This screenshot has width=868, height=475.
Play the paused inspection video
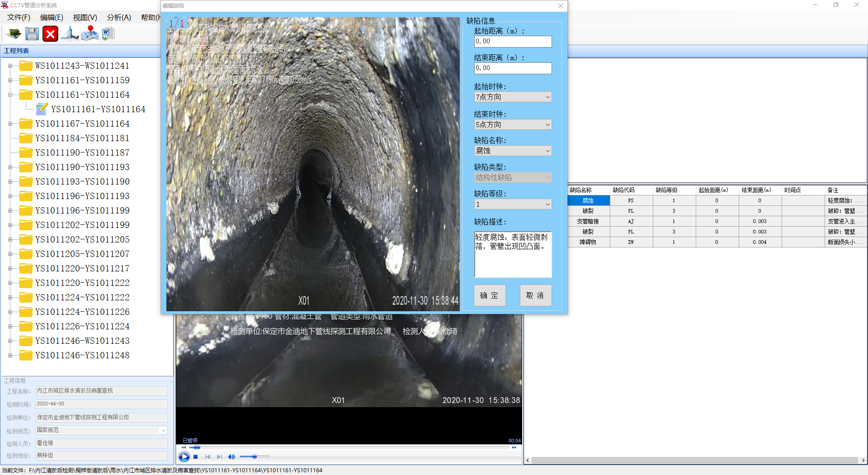[x=184, y=457]
